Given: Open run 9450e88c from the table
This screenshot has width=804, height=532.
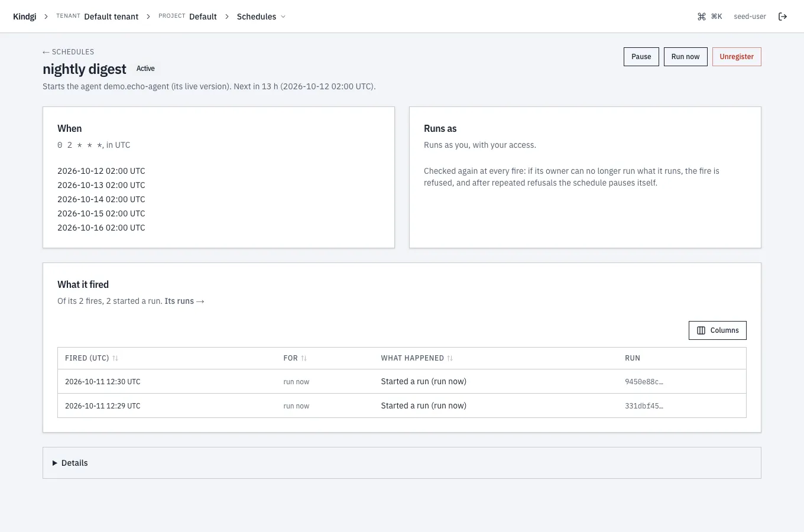Looking at the screenshot, I should click(644, 382).
